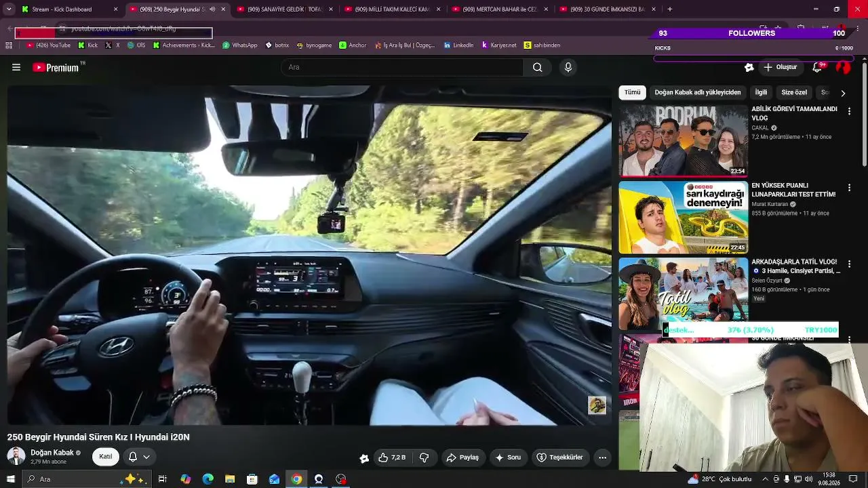Open the bynogame bookmark
This screenshot has width=868, height=488.
(314, 45)
